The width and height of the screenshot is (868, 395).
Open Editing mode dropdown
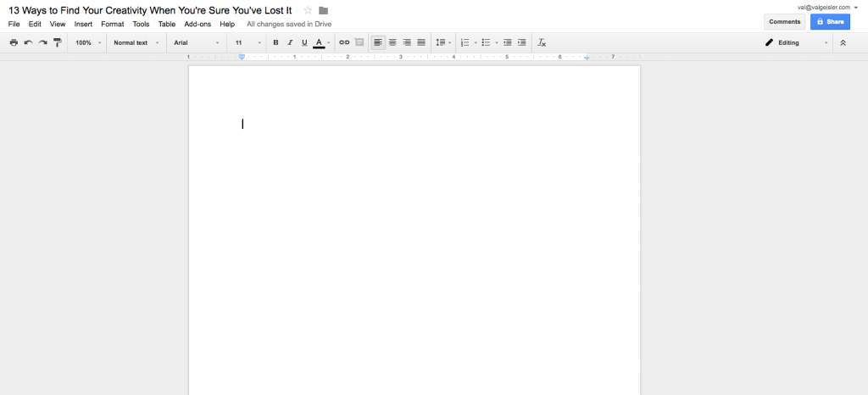pos(797,42)
